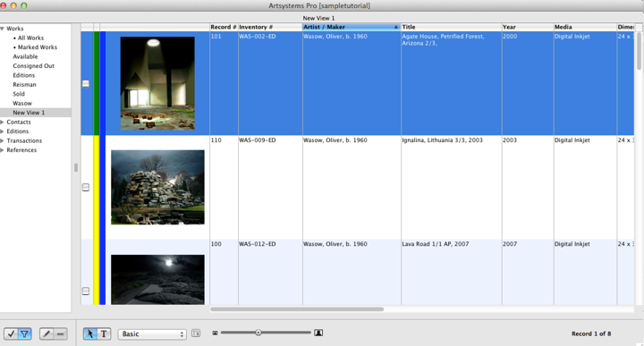Click year cell 2003
This screenshot has height=346, width=644.
click(510, 140)
